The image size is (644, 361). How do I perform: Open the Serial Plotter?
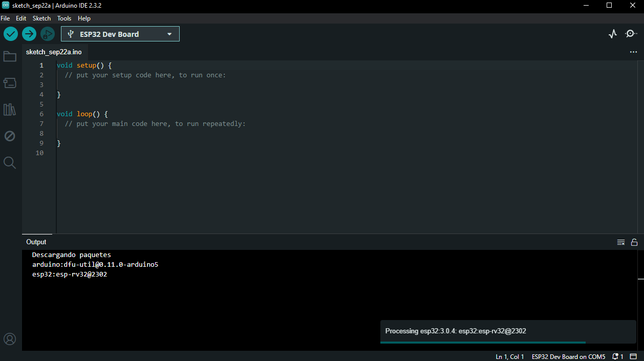pyautogui.click(x=613, y=34)
